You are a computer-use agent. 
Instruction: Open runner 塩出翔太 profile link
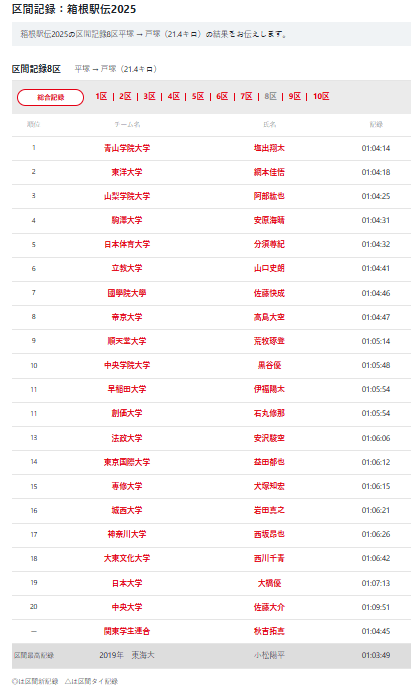point(269,148)
